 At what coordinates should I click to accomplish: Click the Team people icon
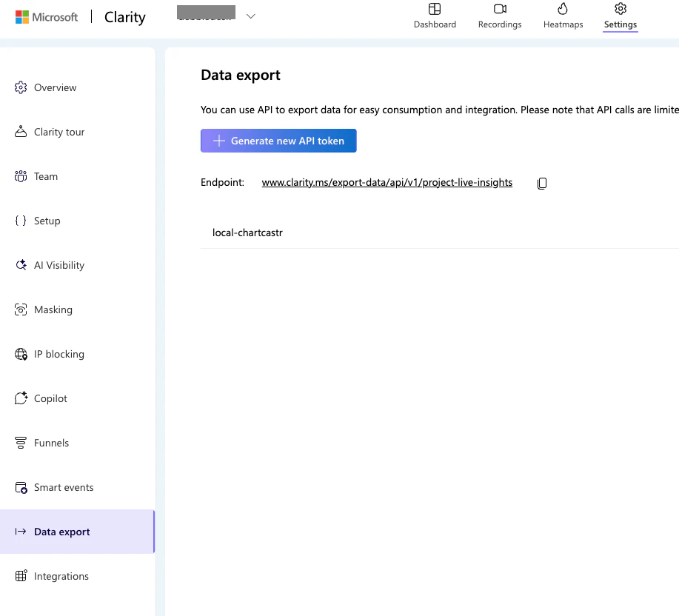20,176
